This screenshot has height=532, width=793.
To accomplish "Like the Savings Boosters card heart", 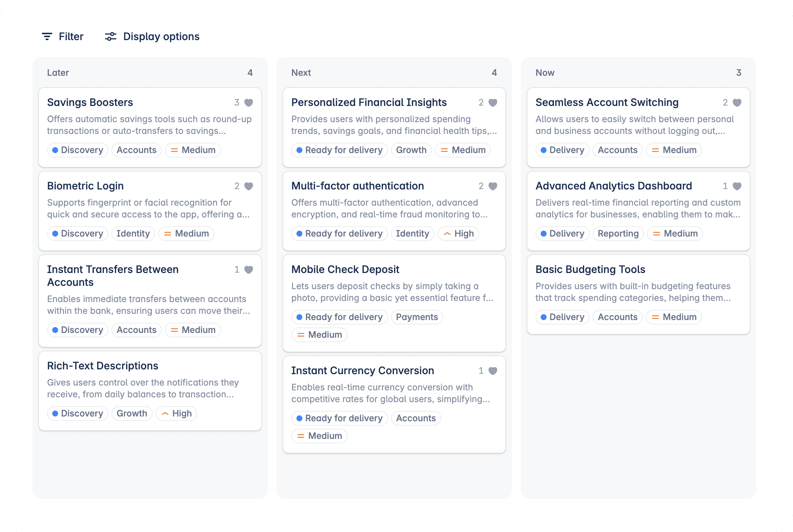I will (249, 103).
